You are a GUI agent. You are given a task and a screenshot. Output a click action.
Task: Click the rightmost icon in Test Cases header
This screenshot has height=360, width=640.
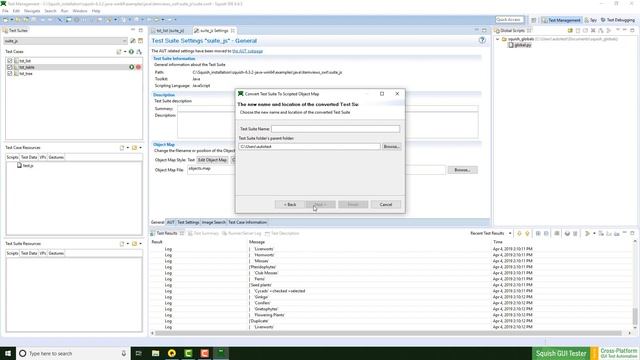[x=139, y=52]
